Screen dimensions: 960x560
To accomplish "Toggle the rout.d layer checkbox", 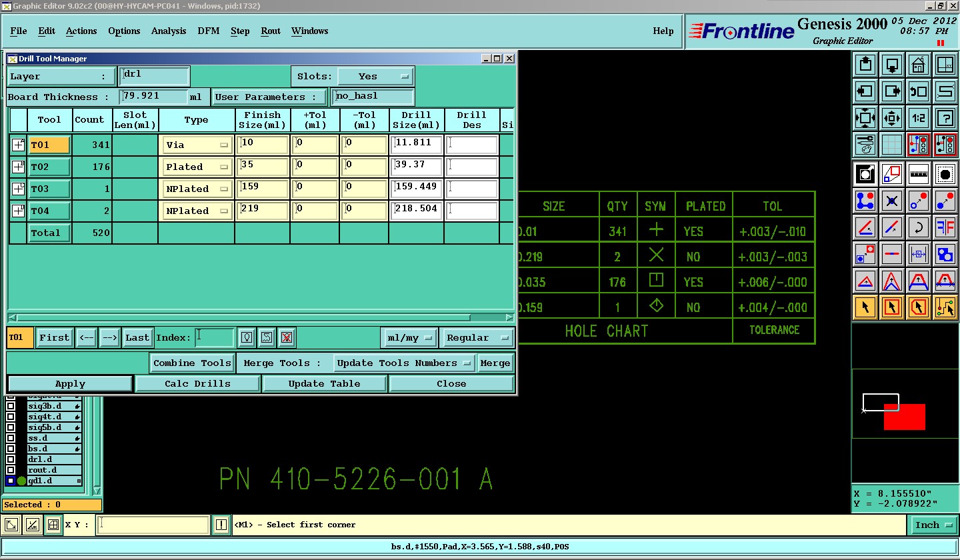I will click(11, 470).
